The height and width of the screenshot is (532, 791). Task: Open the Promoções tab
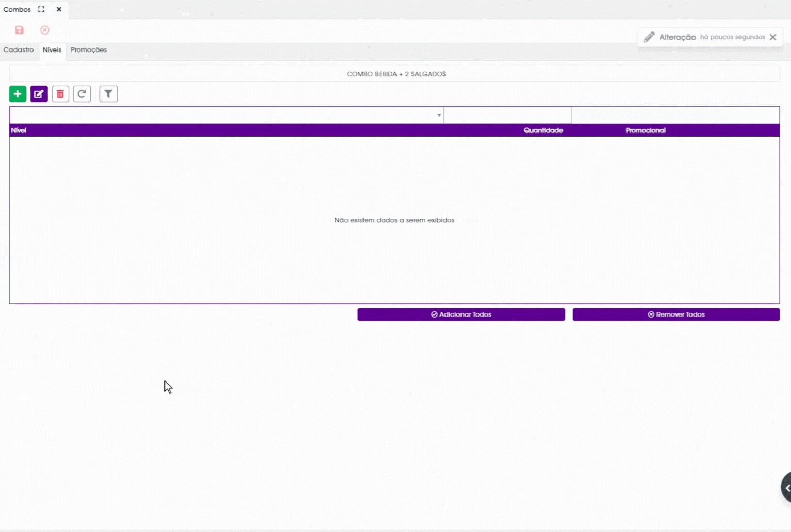coord(89,50)
